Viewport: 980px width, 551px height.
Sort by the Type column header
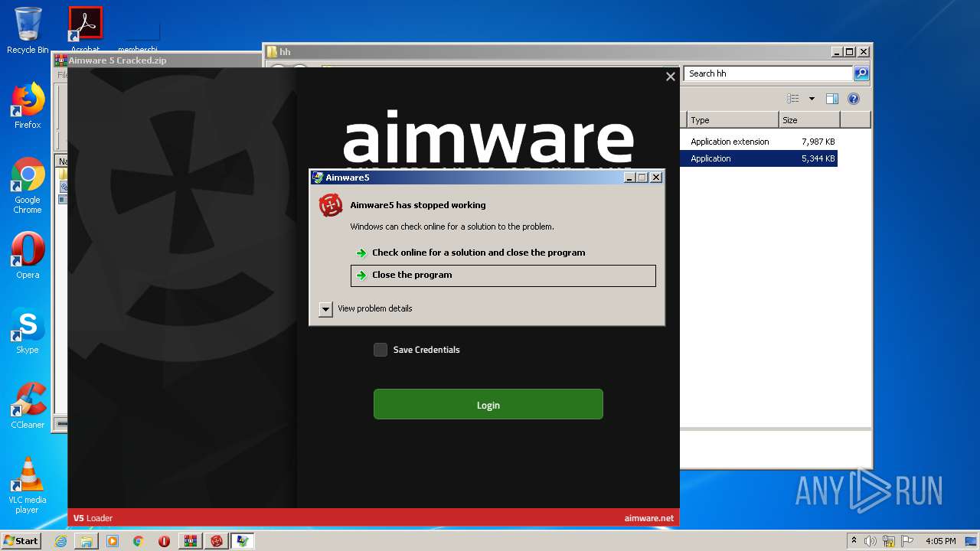[x=732, y=120]
